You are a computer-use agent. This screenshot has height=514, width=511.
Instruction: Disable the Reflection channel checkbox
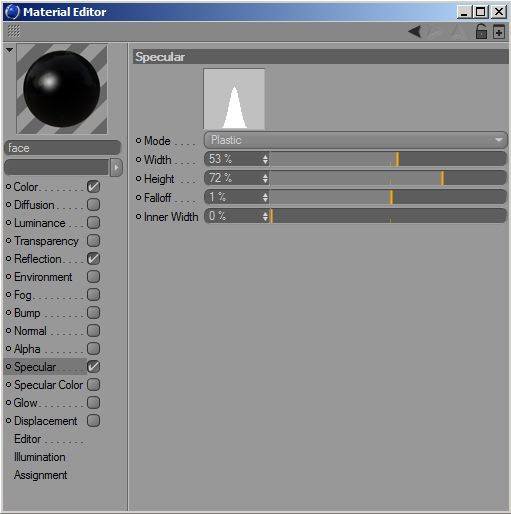(x=93, y=259)
